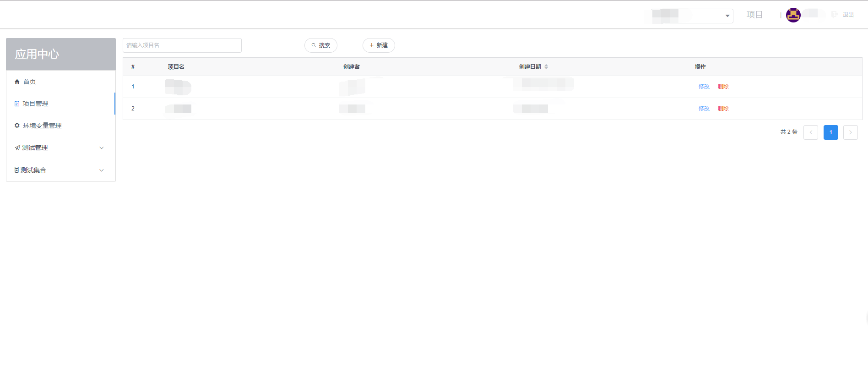Viewport: 868px width, 379px height.
Task: Click the 应用中心 sidebar title
Action: point(37,54)
